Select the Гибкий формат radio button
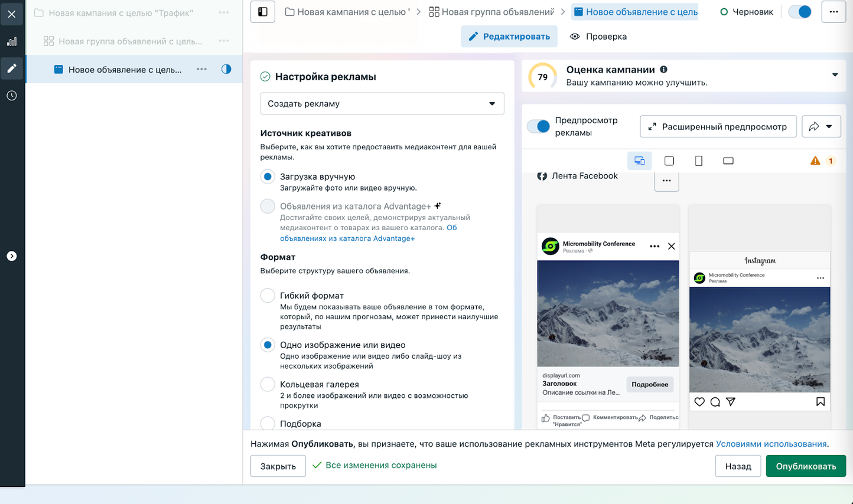Image resolution: width=853 pixels, height=504 pixels. coord(267,296)
